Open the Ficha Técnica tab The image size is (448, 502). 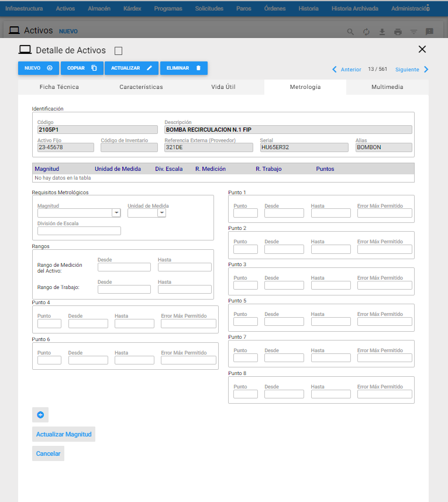pyautogui.click(x=59, y=87)
